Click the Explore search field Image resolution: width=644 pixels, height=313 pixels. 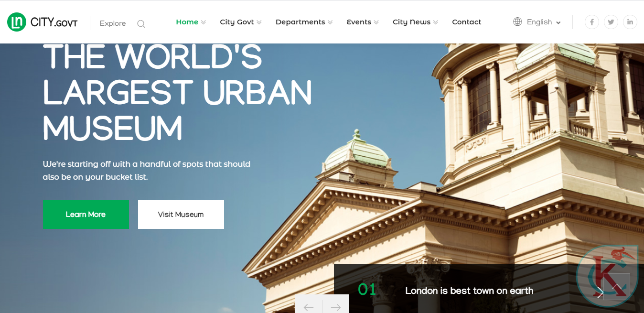point(113,23)
